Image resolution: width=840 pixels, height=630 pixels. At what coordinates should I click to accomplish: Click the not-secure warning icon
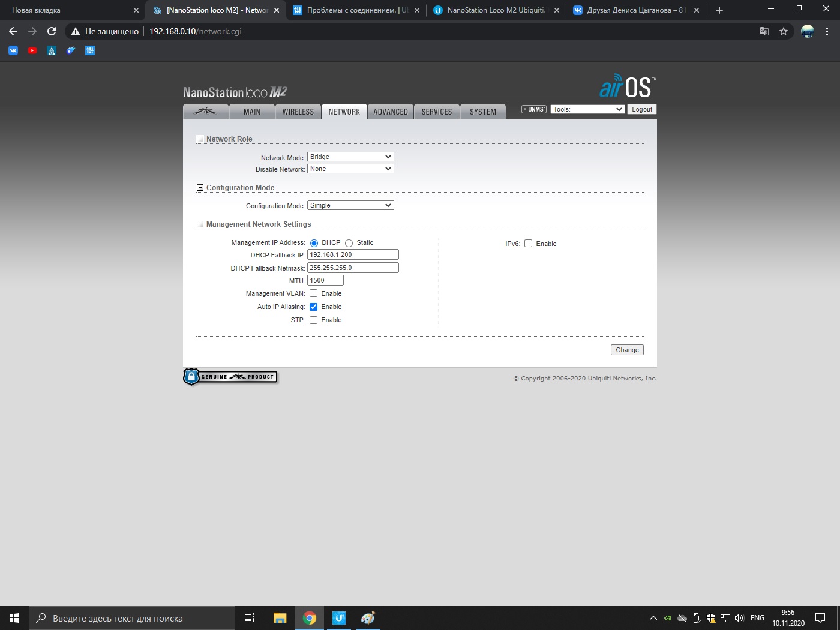(76, 31)
